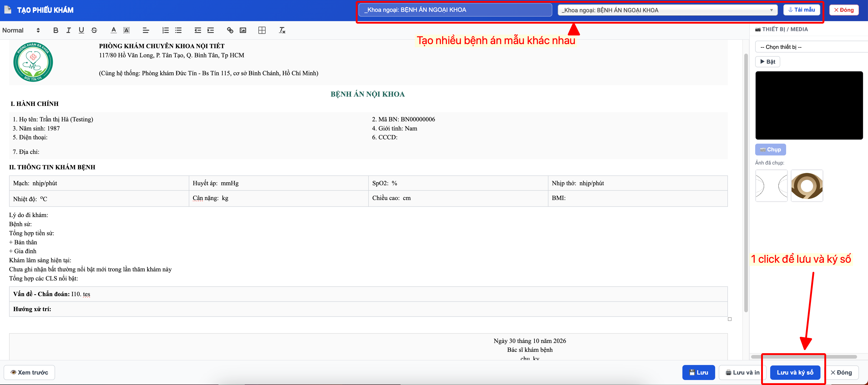Click the Tải mẫu button

point(802,10)
